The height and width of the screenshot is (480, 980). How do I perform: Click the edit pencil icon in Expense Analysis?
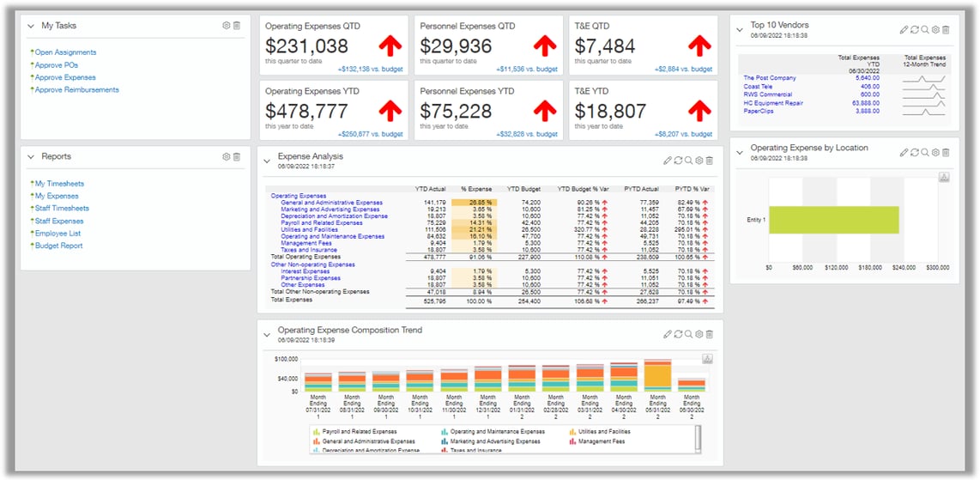click(668, 161)
